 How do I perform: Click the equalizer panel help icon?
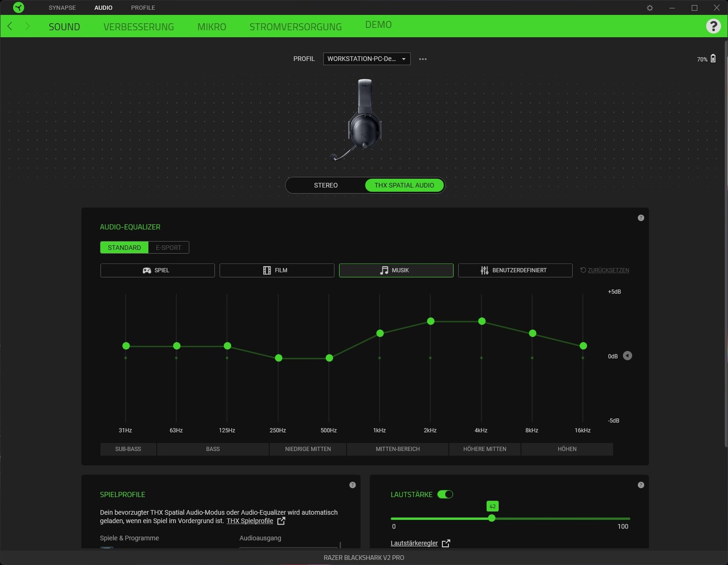pos(640,217)
